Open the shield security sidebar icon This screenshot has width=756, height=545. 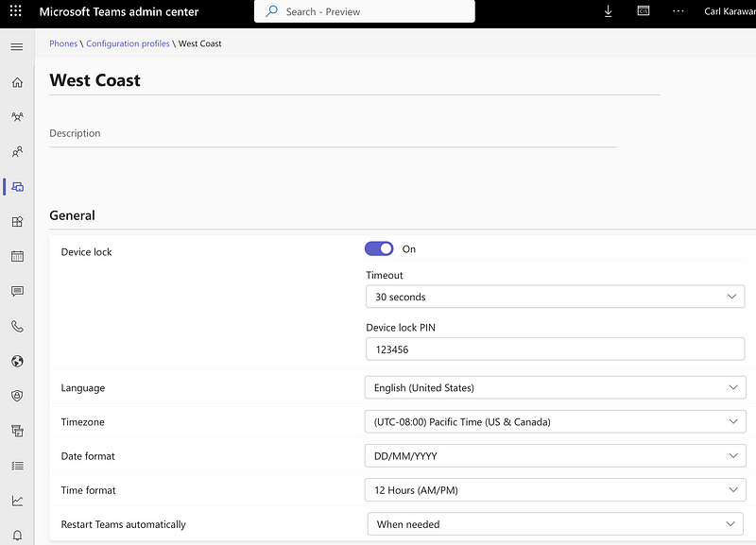(17, 396)
